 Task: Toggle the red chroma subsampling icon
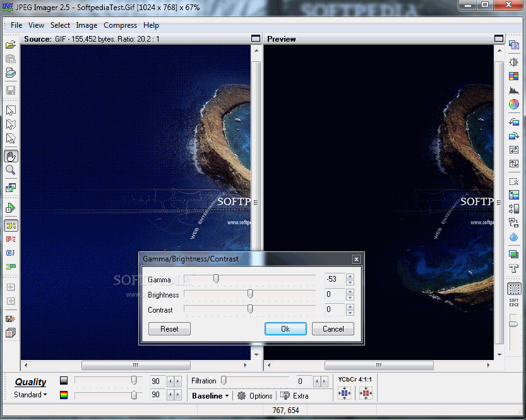pyautogui.click(x=366, y=393)
